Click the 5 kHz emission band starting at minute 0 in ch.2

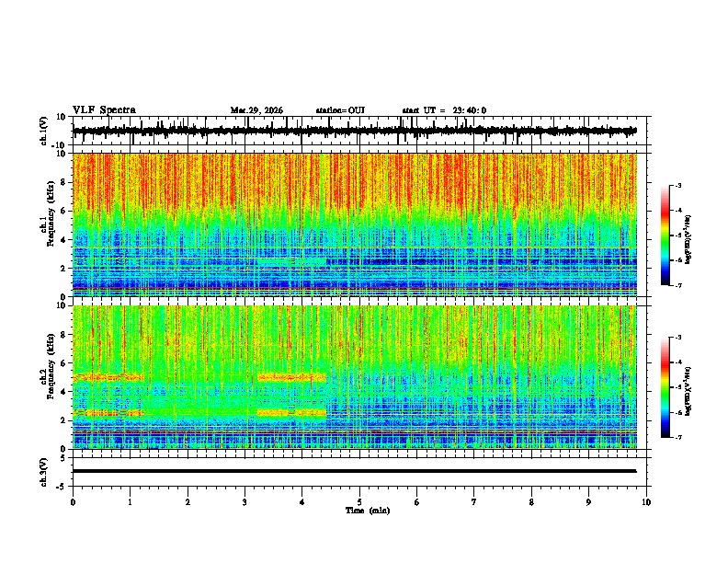(108, 377)
